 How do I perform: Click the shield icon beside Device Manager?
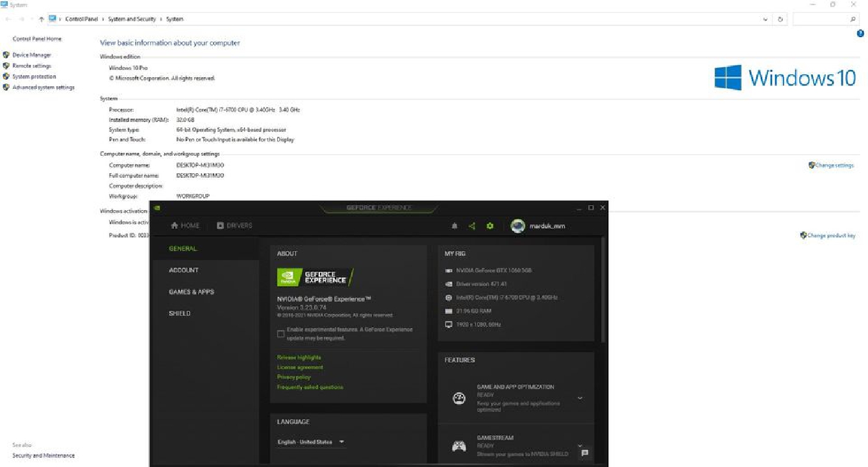click(6, 55)
